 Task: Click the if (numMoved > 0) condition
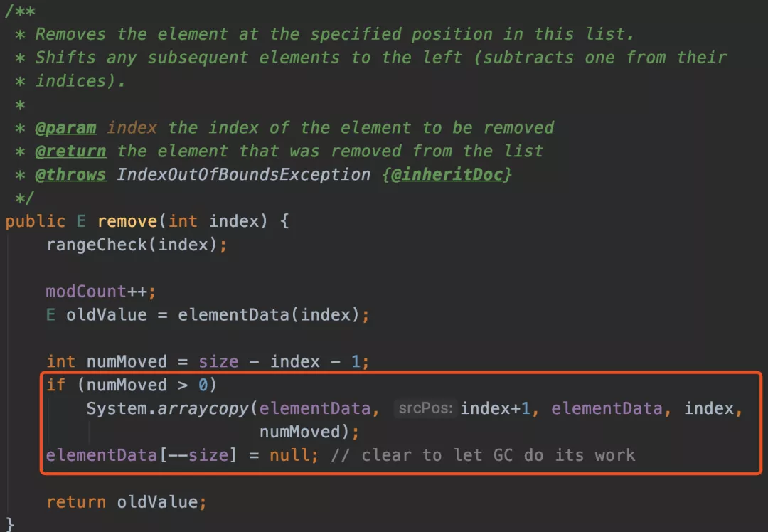(132, 385)
